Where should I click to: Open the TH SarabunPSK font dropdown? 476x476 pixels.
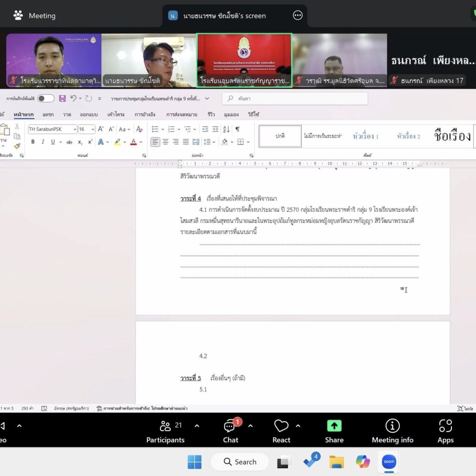coord(74,129)
